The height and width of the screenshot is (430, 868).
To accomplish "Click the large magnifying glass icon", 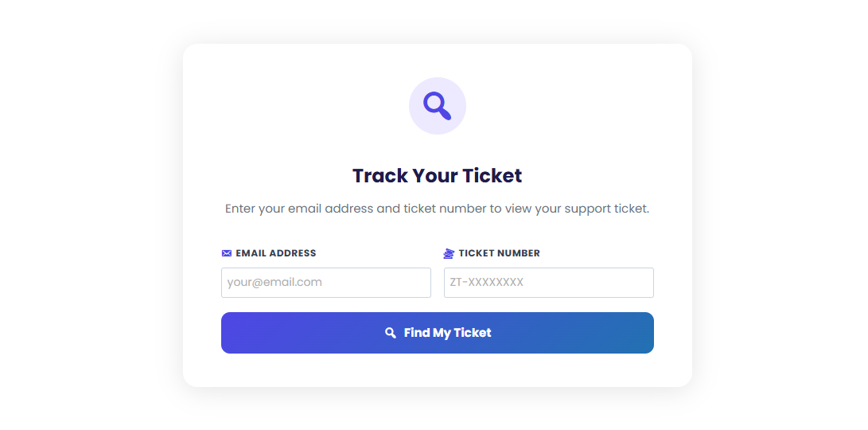I will 437,105.
